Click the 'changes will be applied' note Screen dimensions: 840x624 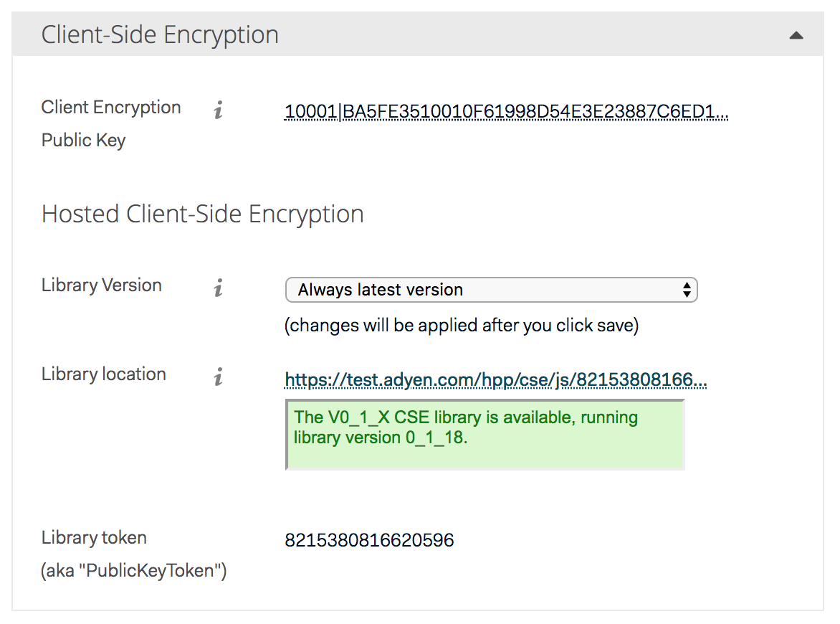coord(461,326)
